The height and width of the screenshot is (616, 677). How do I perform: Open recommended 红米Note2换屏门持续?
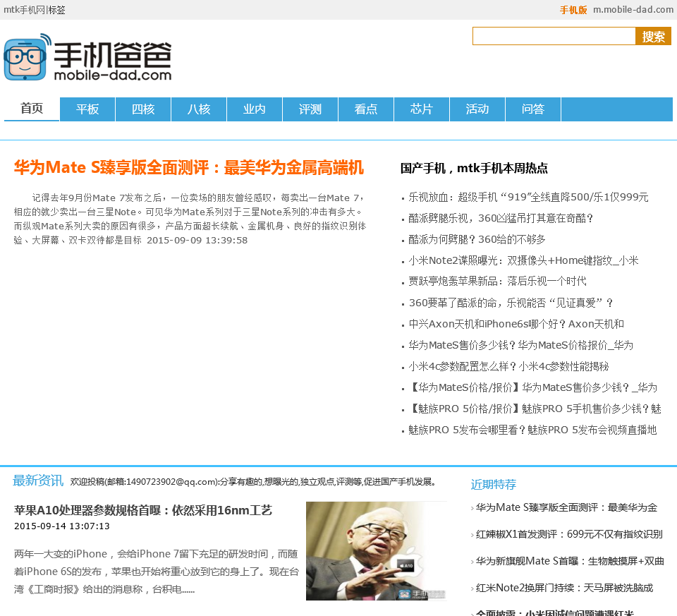pyautogui.click(x=564, y=588)
